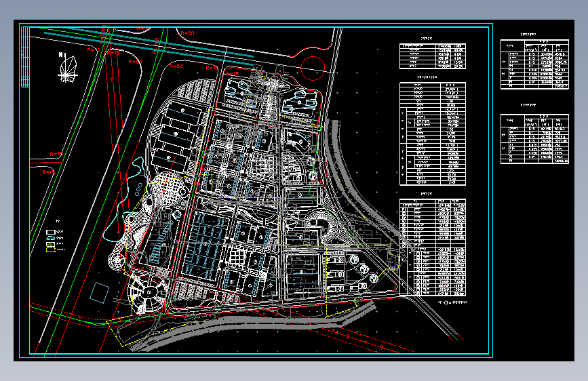
Task: Select the upper table outside the drawing frame
Action: [x=534, y=64]
